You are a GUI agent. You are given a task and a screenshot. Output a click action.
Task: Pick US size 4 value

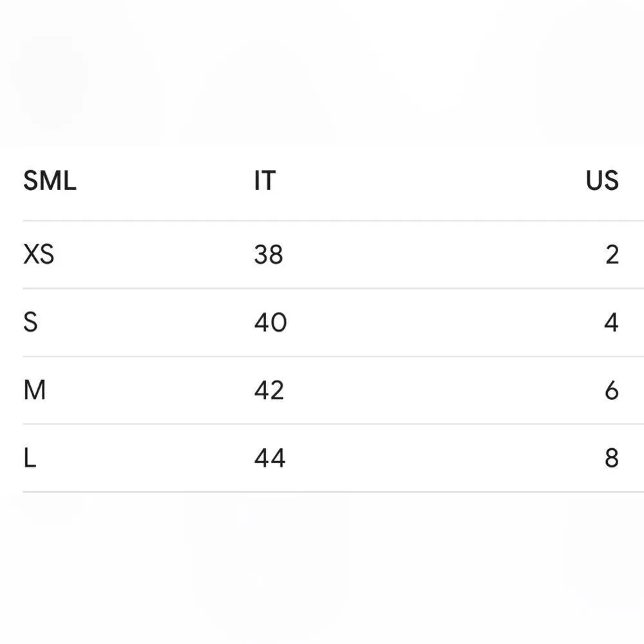click(x=611, y=323)
